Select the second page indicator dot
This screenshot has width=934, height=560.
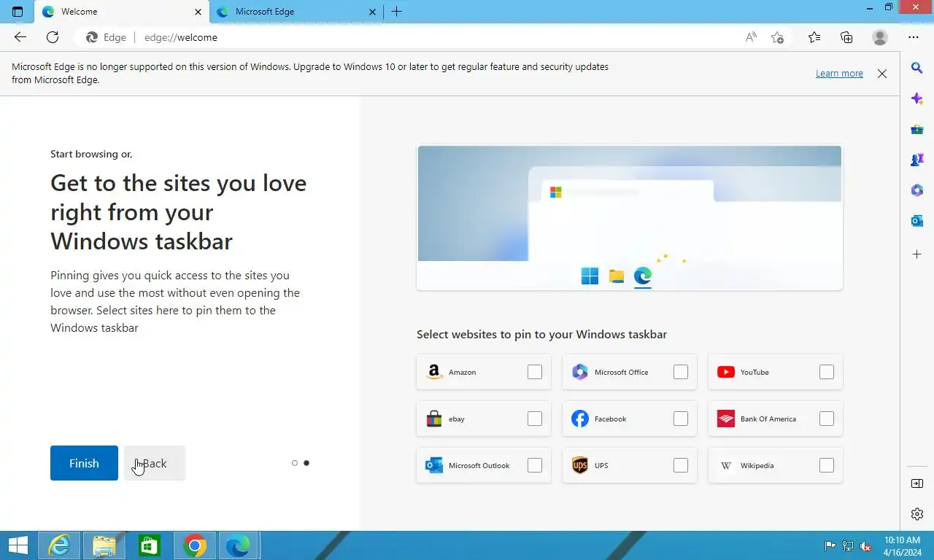306,463
